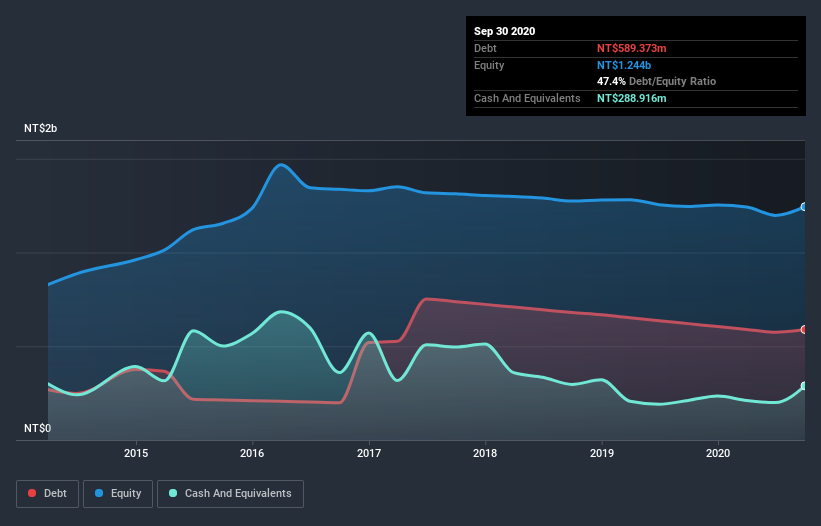Click the NT$0 y-axis label
Image resolution: width=821 pixels, height=526 pixels.
[38, 428]
